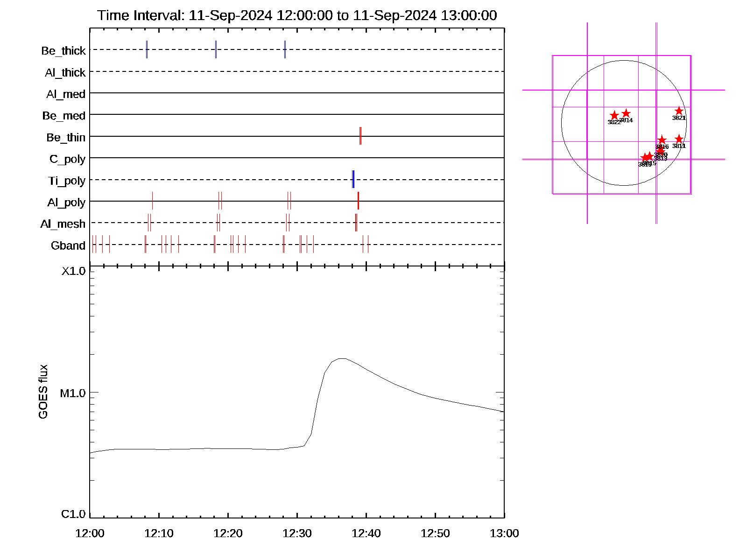Click the Al_thick filter label
This screenshot has height=560, width=747.
(65, 73)
